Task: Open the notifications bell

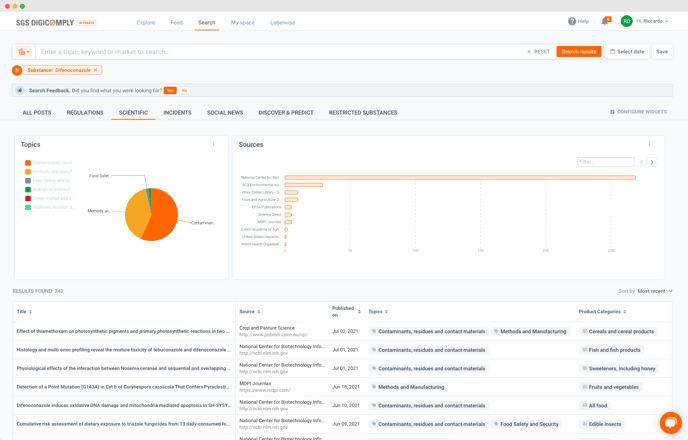Action: click(605, 21)
